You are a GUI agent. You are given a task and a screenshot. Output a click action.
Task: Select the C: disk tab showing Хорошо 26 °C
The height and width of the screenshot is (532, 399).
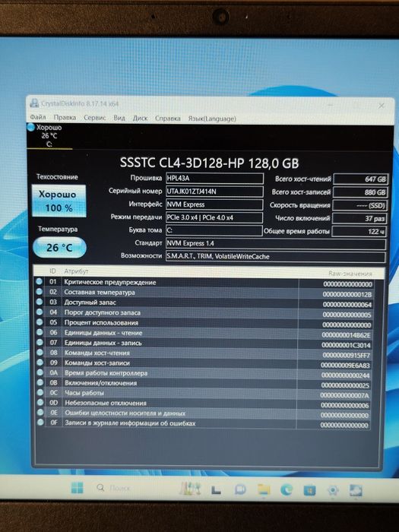click(49, 136)
